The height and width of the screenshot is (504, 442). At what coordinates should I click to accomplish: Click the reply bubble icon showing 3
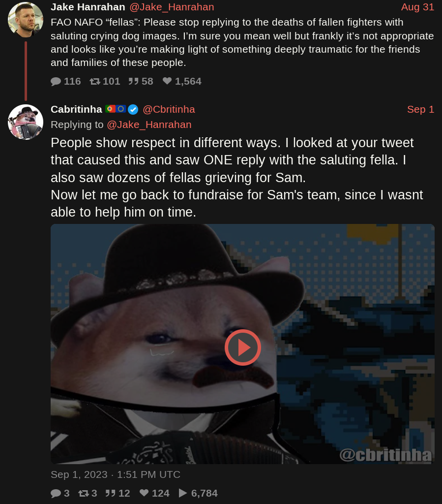click(x=56, y=493)
